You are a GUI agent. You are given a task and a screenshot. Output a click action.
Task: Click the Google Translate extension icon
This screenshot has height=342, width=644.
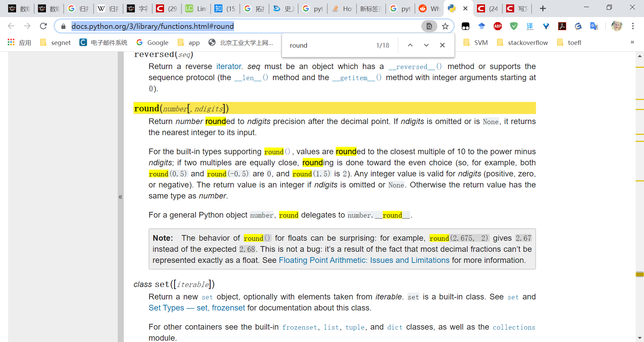coord(594,26)
